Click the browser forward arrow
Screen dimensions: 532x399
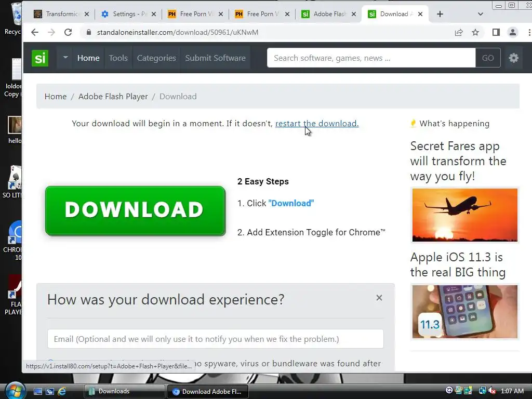(51, 32)
